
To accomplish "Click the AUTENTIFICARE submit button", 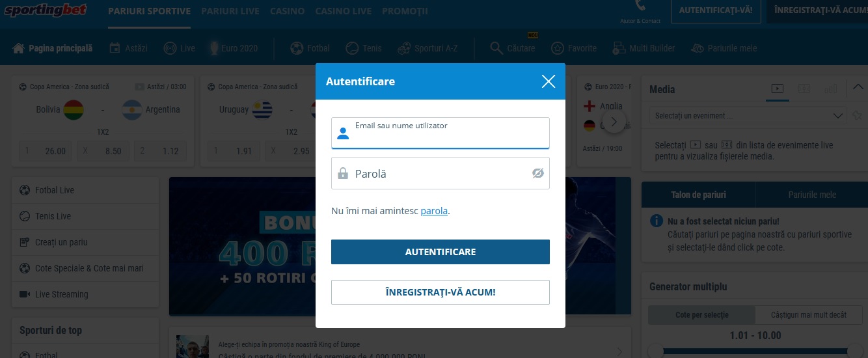I will tap(441, 252).
